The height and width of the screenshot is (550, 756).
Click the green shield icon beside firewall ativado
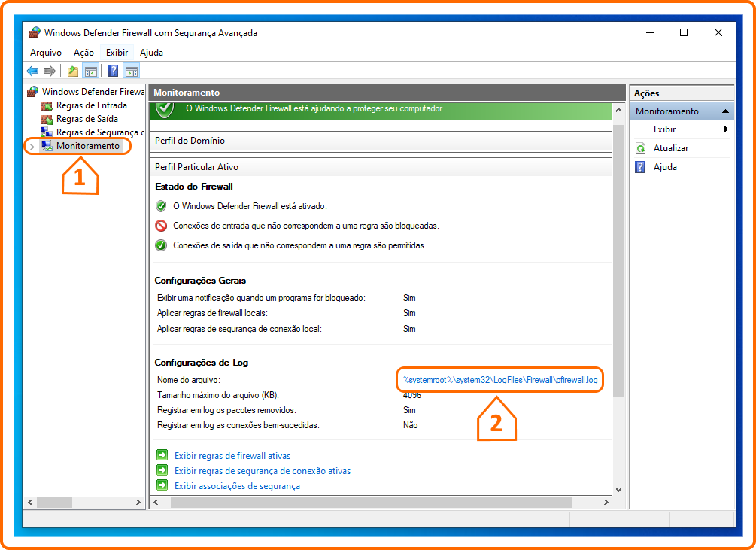[x=161, y=206]
